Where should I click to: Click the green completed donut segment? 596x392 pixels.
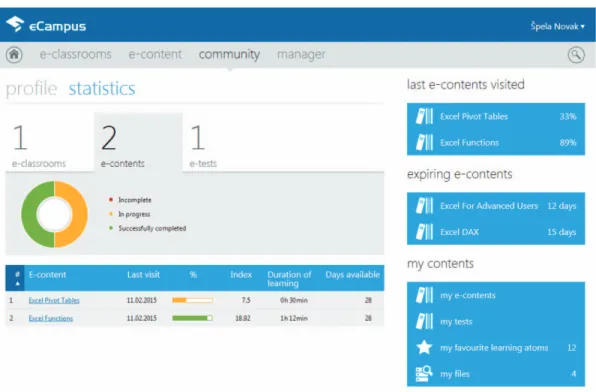(29, 214)
